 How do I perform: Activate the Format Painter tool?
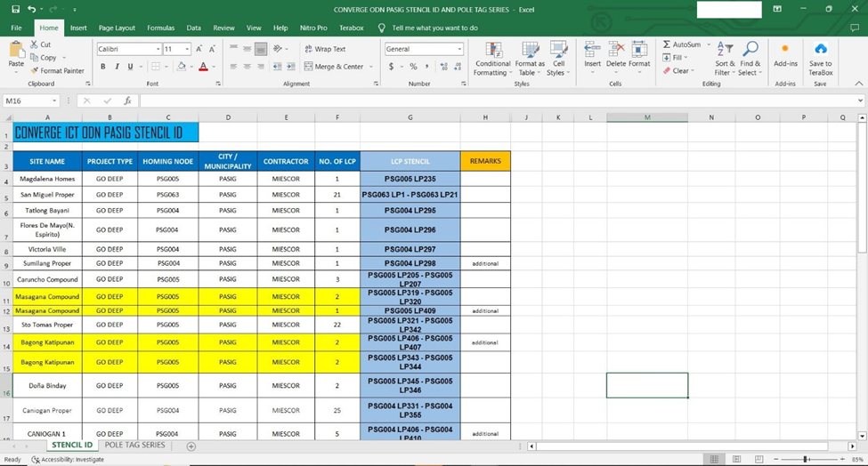point(58,71)
